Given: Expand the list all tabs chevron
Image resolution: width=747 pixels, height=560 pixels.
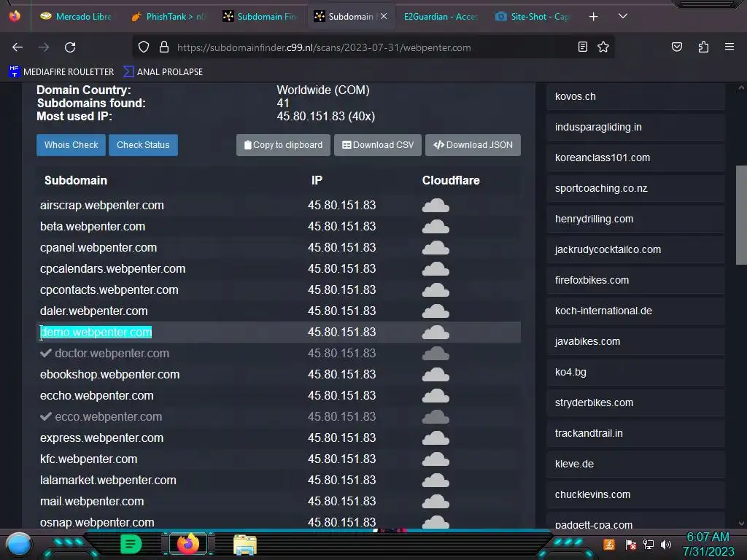Looking at the screenshot, I should [623, 17].
